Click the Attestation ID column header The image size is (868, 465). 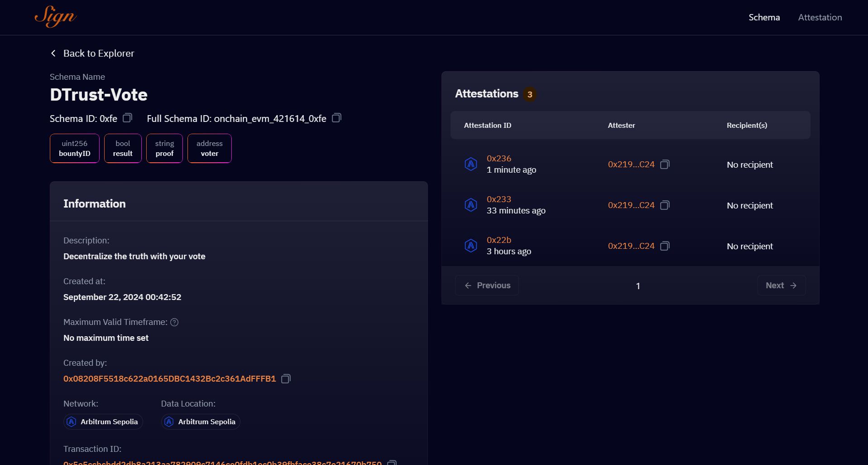coord(488,125)
